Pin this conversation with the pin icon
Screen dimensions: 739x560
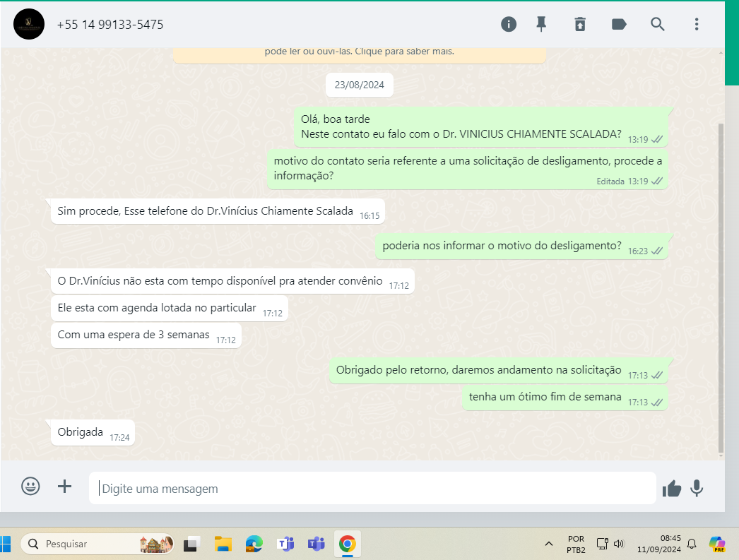pyautogui.click(x=541, y=24)
